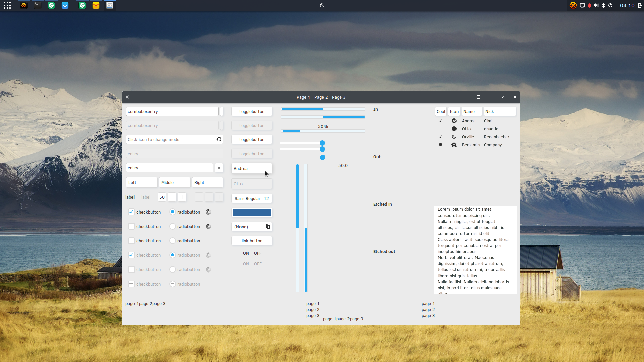Select the third enabled radiobutton

pos(173,241)
